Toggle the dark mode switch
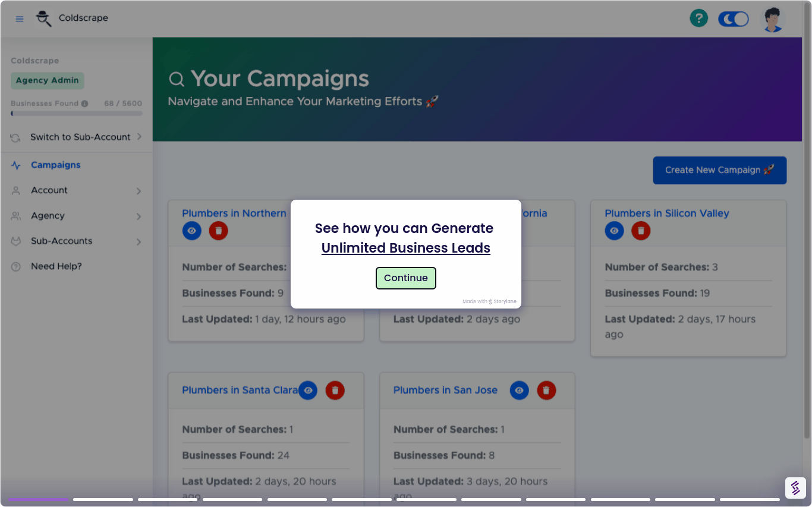 tap(733, 19)
